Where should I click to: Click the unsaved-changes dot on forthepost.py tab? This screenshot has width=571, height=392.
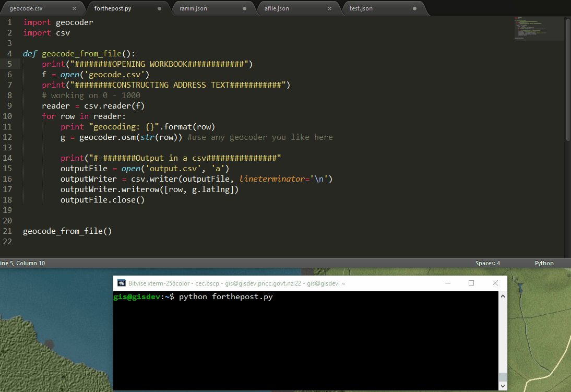coord(158,8)
